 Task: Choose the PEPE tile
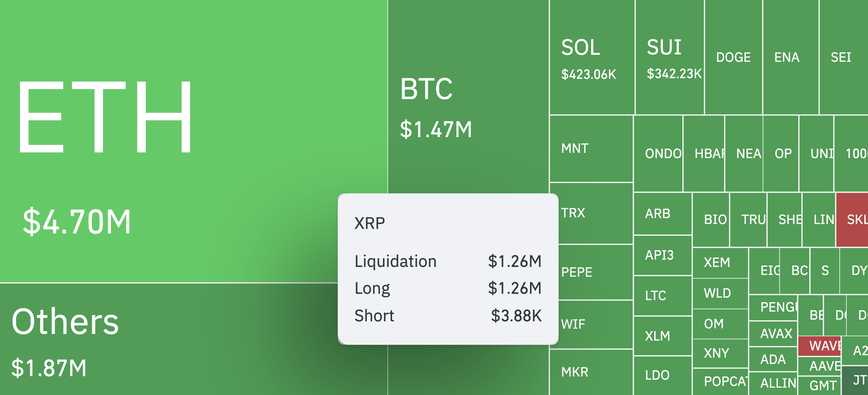coord(595,272)
